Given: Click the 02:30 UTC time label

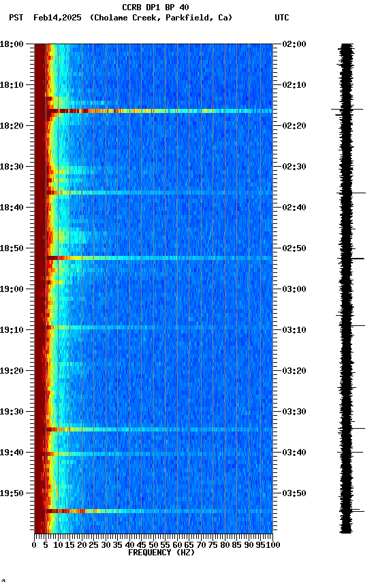Looking at the screenshot, I should tap(294, 167).
